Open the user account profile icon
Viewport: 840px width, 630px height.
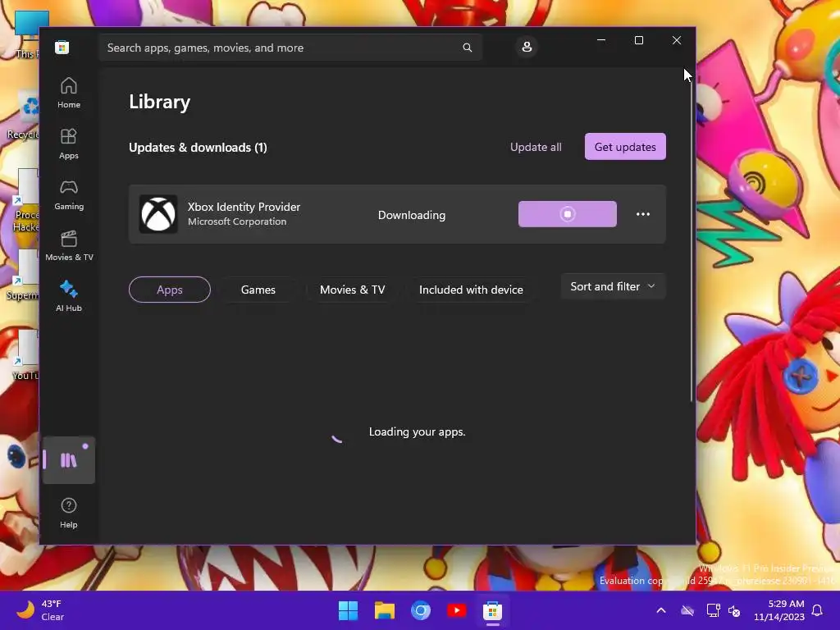(527, 47)
